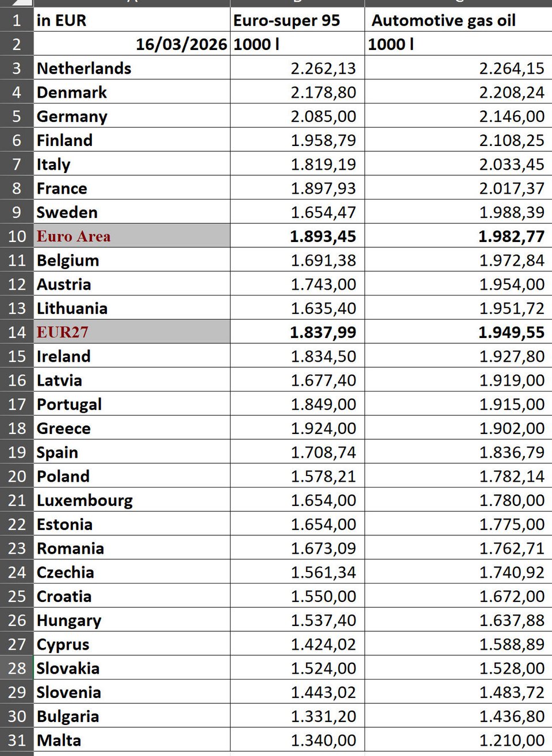Select Malta's automotive gas oil price

click(511, 740)
